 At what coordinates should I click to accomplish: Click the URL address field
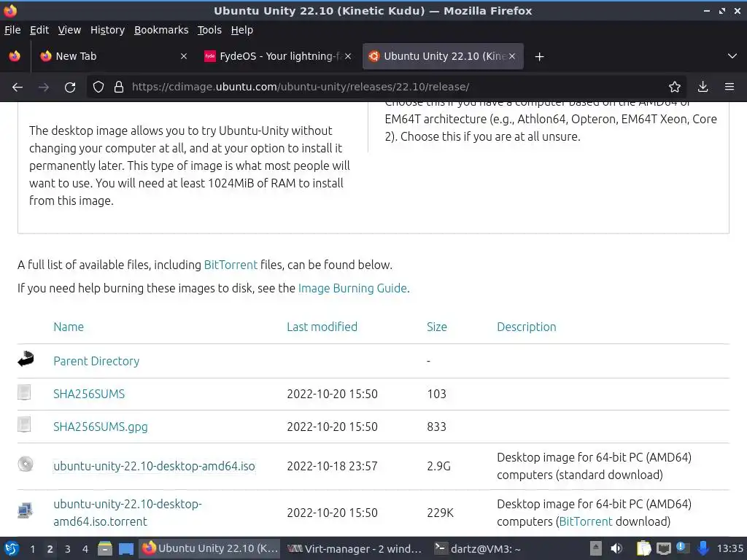386,87
